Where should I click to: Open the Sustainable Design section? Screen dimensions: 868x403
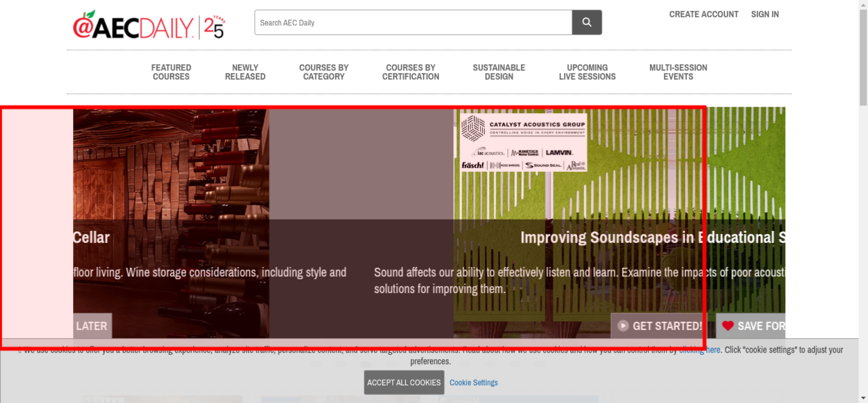(x=499, y=72)
